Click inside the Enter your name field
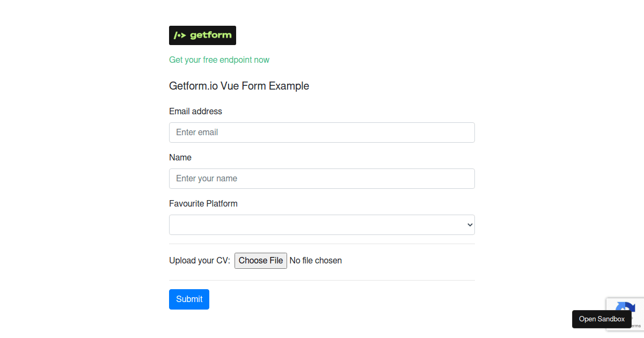 322,178
